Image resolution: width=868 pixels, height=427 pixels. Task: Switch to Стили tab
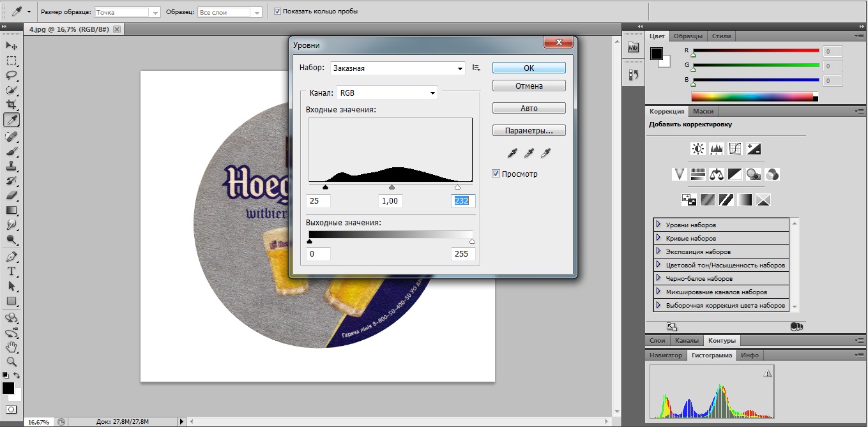click(722, 36)
